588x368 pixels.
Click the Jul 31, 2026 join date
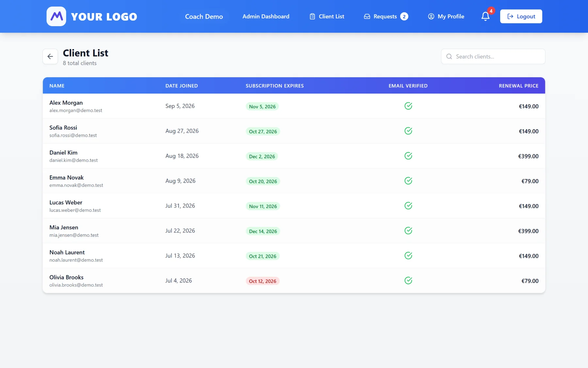[x=180, y=206]
